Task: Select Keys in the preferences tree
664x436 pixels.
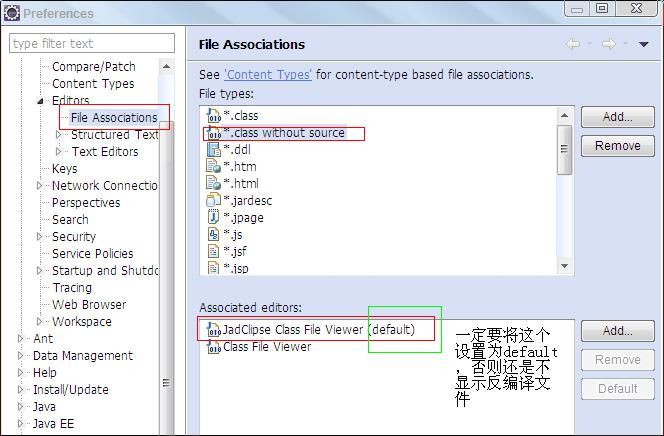Action: 64,168
